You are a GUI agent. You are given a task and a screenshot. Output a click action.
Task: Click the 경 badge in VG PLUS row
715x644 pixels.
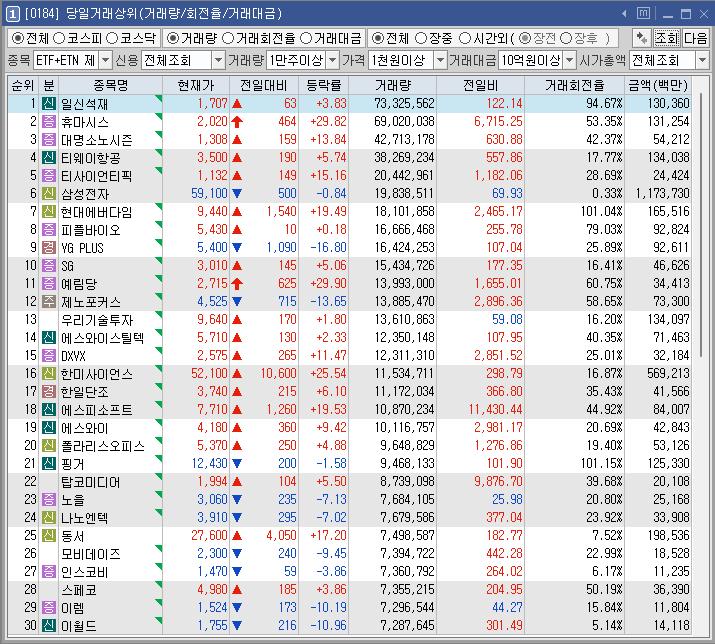(x=48, y=248)
